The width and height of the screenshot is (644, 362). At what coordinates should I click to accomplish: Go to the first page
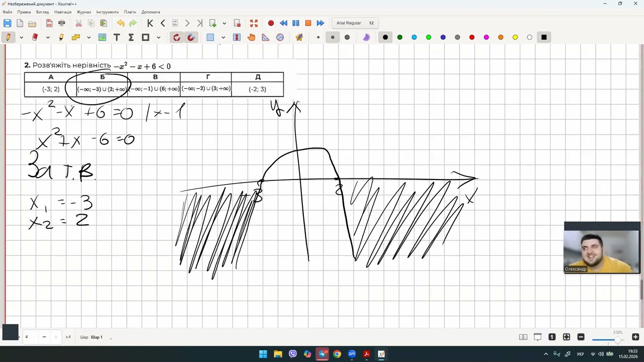(150, 23)
